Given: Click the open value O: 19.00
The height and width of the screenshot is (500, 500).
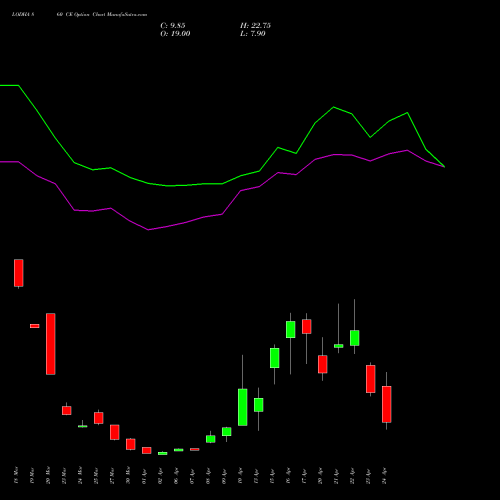Looking at the screenshot, I should pos(175,34).
